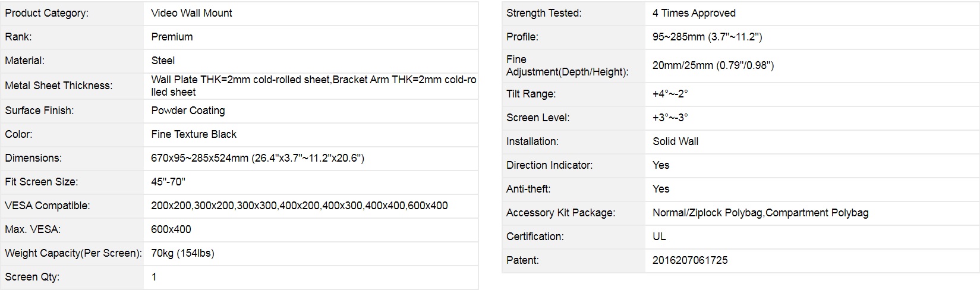Click the Steel material value
980x290 pixels.
pyautogui.click(x=163, y=61)
